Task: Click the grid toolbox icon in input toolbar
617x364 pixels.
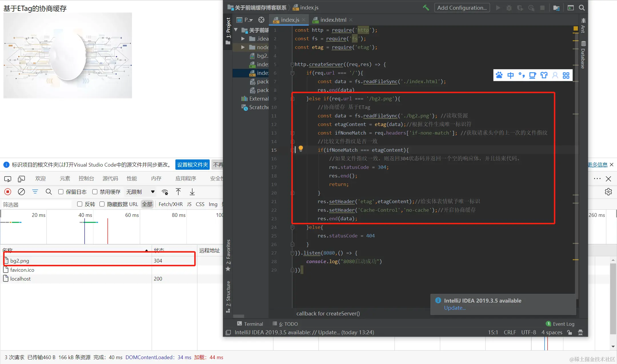Action: pos(566,75)
